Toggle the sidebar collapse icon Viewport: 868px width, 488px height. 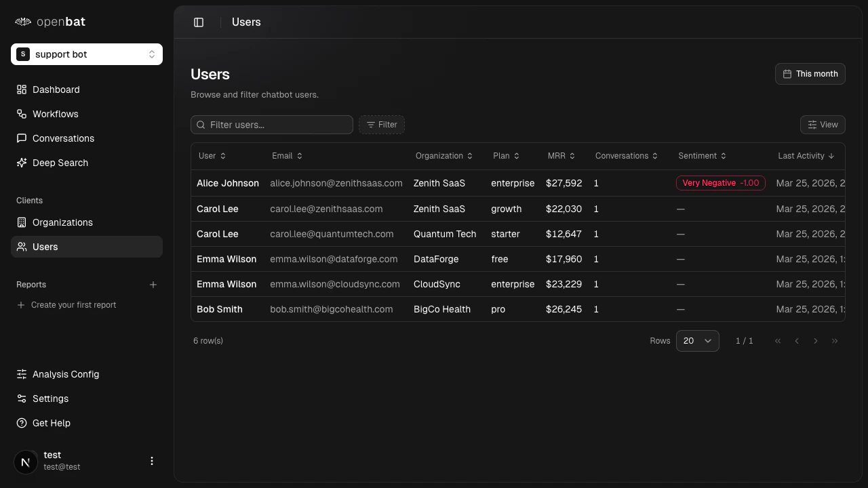coord(199,22)
